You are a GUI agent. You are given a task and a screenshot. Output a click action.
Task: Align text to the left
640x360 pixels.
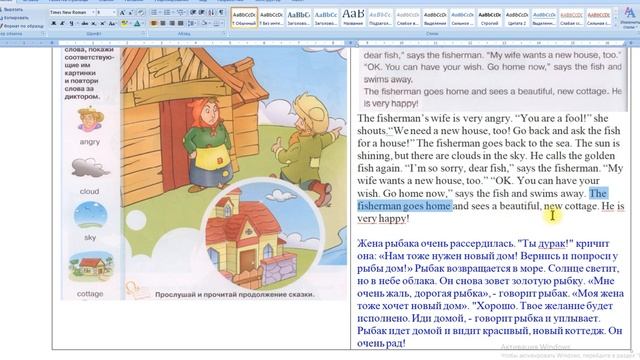click(154, 23)
